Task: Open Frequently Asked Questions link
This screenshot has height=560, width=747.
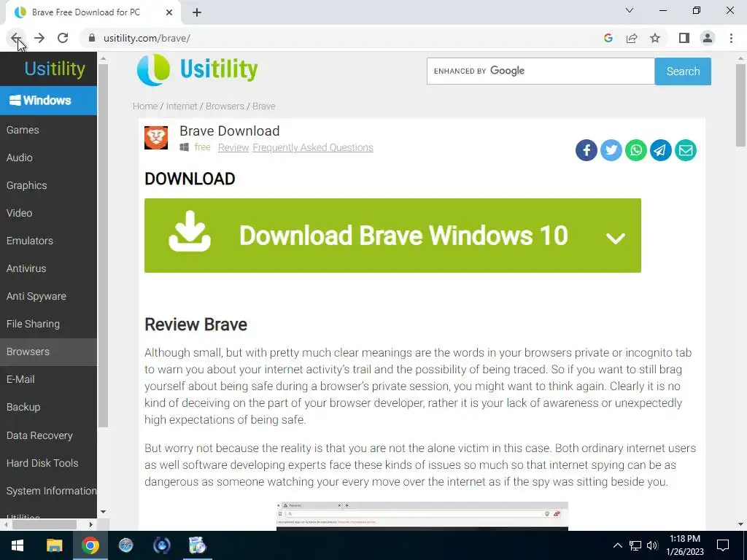Action: tap(313, 147)
